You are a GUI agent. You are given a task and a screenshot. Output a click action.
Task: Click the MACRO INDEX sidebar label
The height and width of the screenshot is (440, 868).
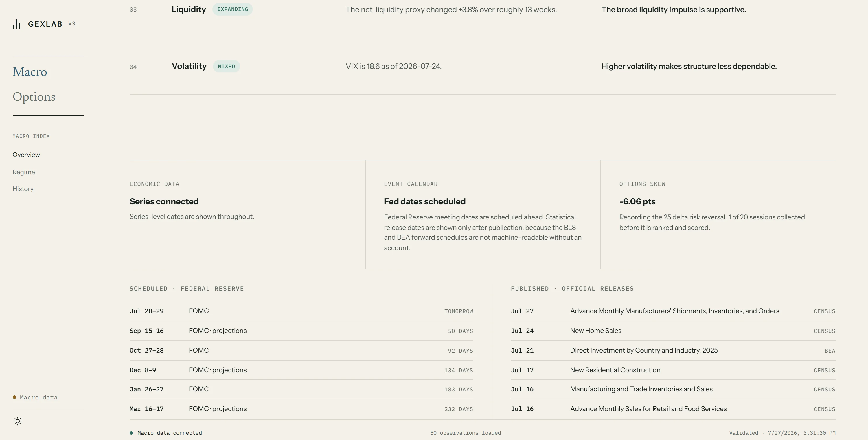click(x=31, y=136)
